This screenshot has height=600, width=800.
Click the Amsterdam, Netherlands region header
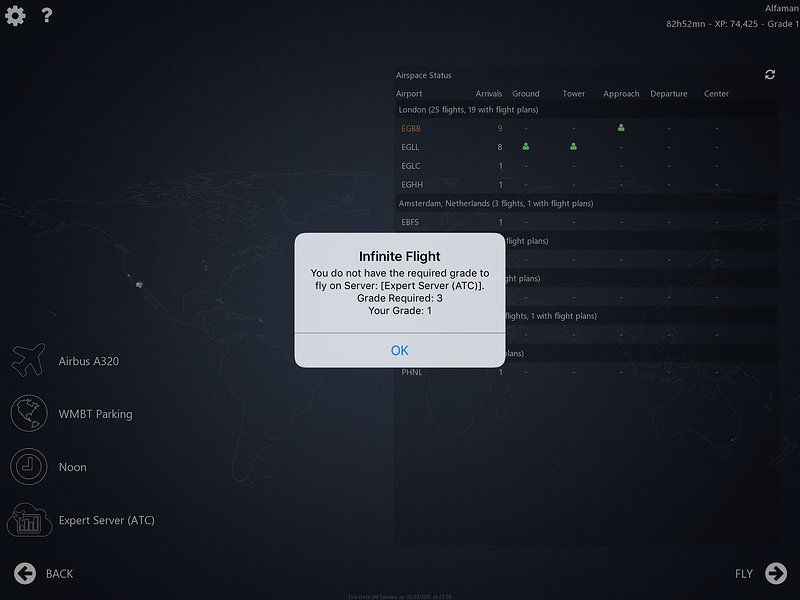click(x=586, y=204)
